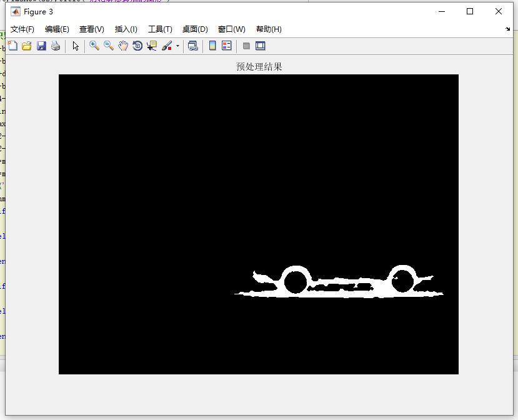Click the Show Plot Tools icon
The width and height of the screenshot is (518, 420).
click(261, 46)
